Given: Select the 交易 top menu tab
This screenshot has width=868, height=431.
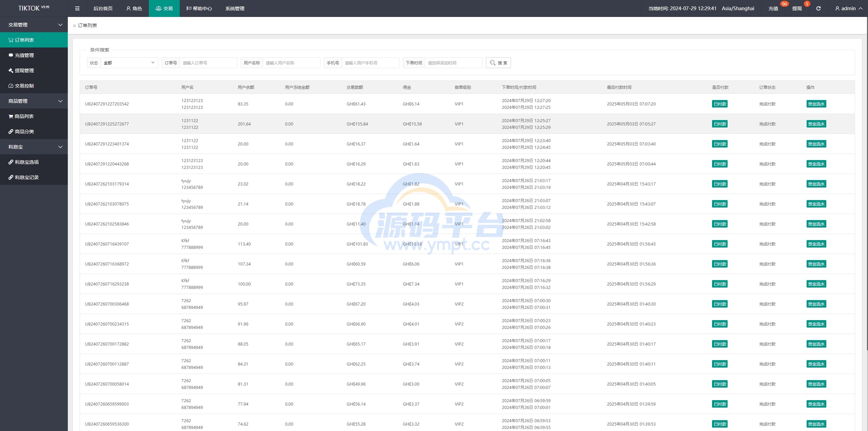Looking at the screenshot, I should pos(164,8).
